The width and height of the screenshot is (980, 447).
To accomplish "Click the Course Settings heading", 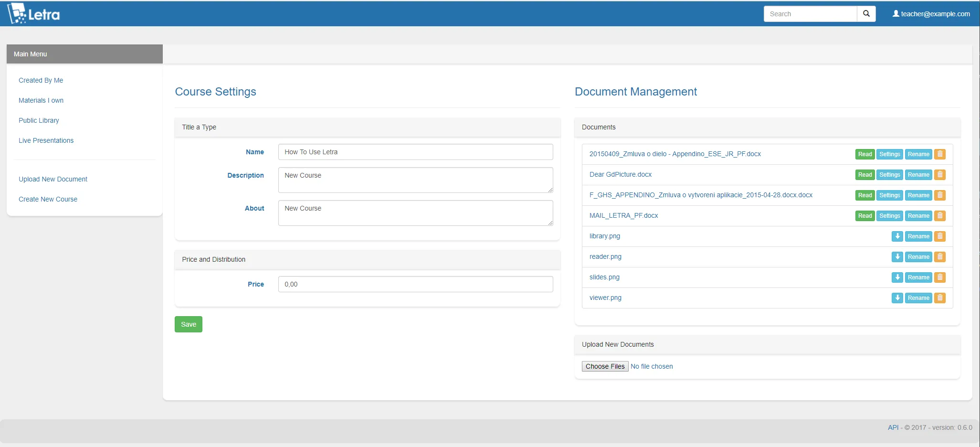I will pos(215,92).
